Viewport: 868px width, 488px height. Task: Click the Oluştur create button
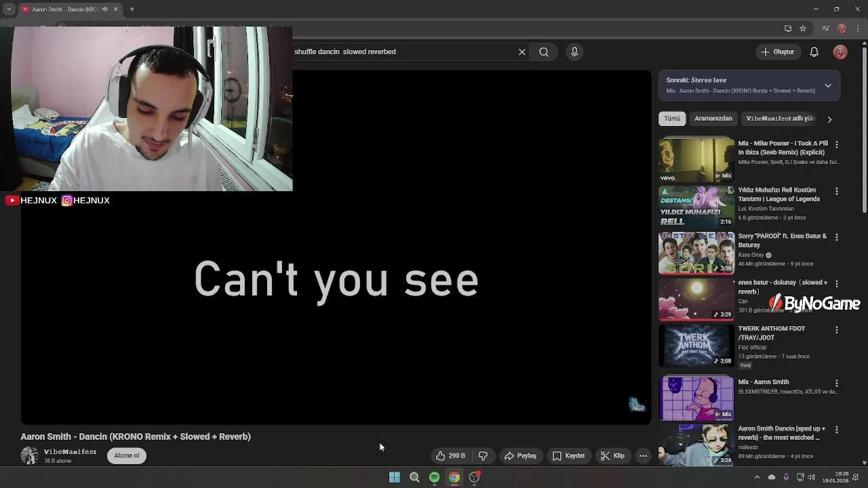tap(777, 52)
